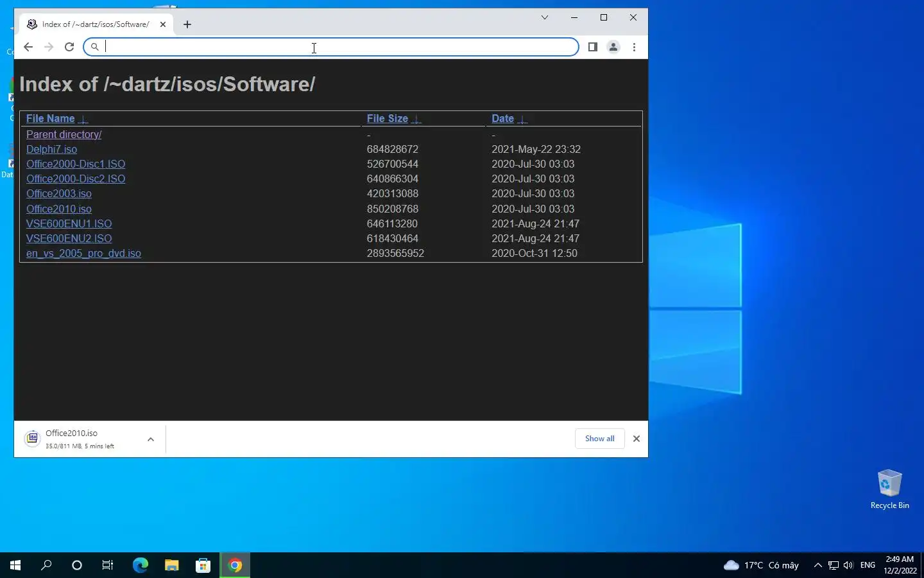Go back using Chrome's back arrow

(x=28, y=47)
